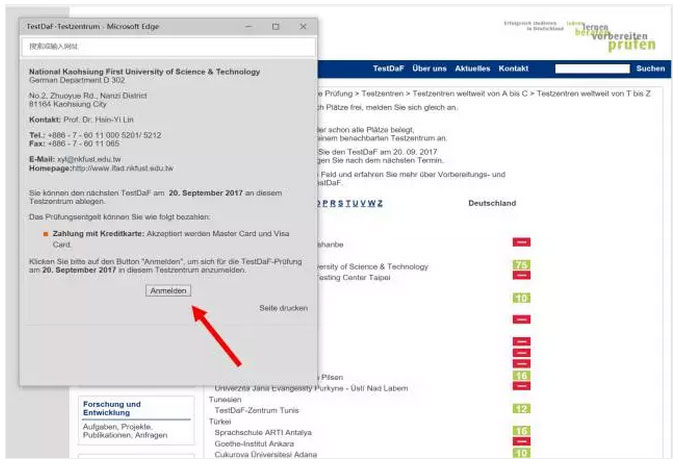The height and width of the screenshot is (464, 678).
Task: Open the TestDaF menu in the navigation bar
Action: pos(388,68)
